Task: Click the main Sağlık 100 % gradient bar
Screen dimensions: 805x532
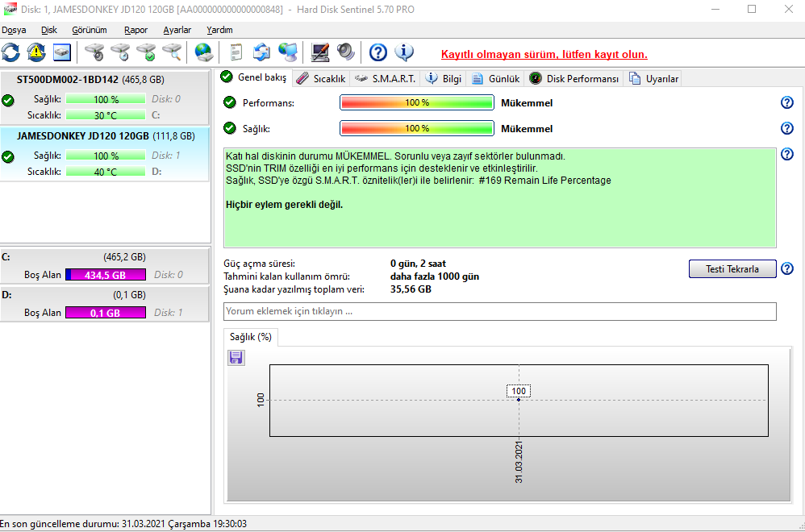Action: click(x=417, y=128)
